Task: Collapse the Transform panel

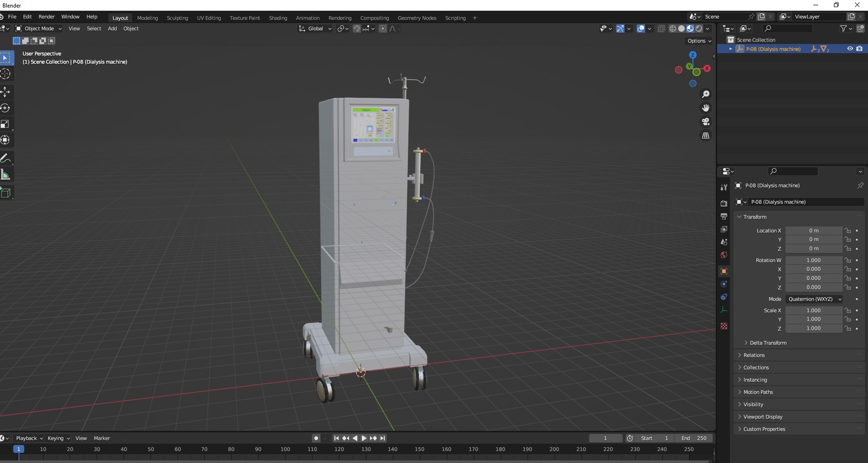Action: click(x=755, y=217)
